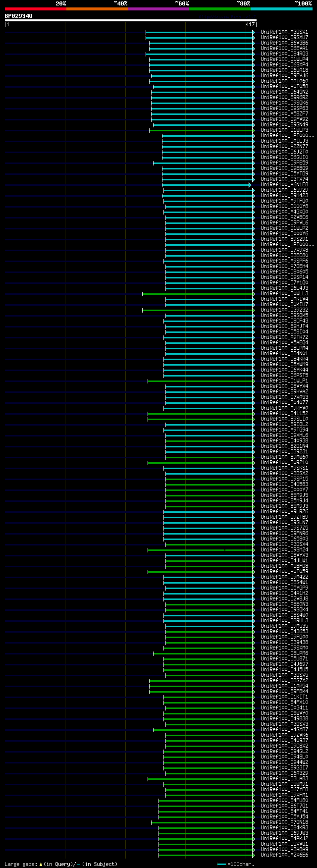Select the UniRef100_O80605 label

(284, 272)
